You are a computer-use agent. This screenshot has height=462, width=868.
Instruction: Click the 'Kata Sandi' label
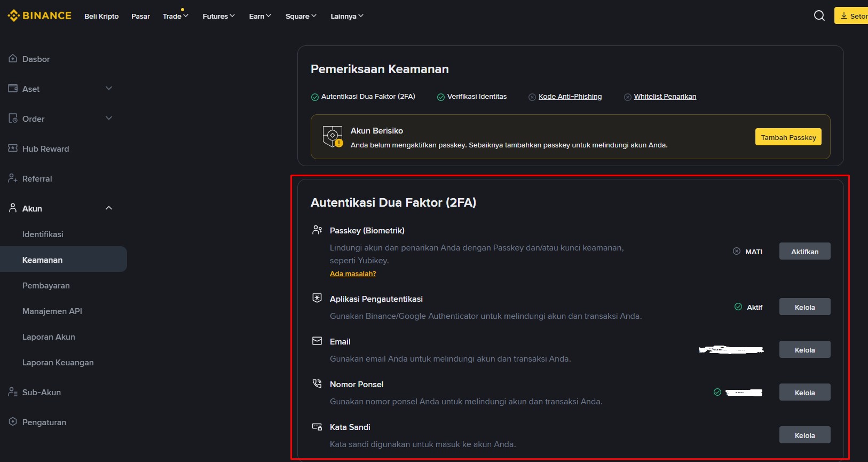click(x=350, y=427)
